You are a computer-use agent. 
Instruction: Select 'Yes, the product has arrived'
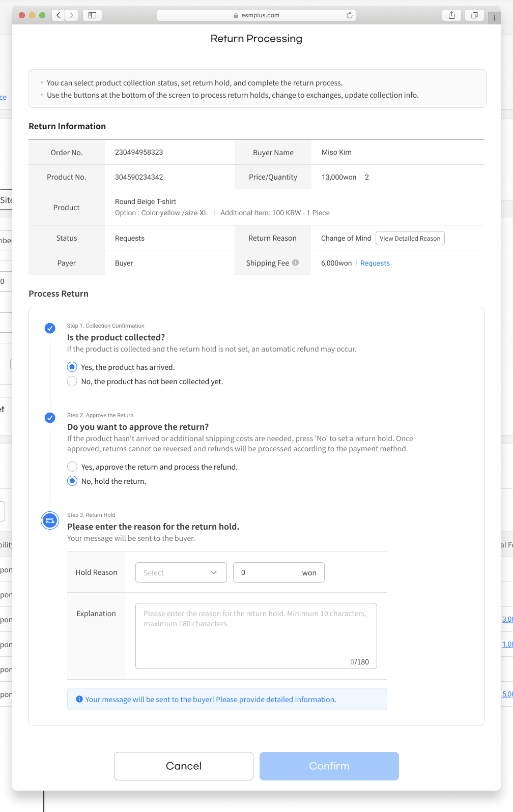[x=72, y=367]
